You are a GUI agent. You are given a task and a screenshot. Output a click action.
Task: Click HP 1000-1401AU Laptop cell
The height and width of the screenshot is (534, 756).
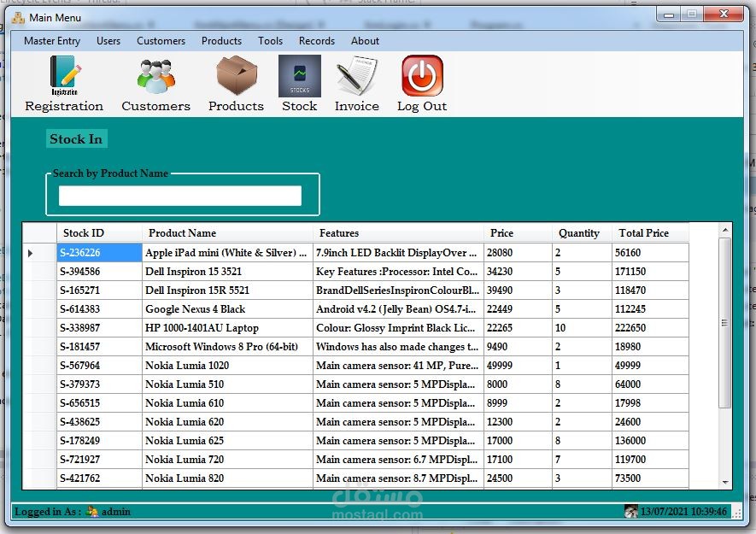[x=227, y=328]
